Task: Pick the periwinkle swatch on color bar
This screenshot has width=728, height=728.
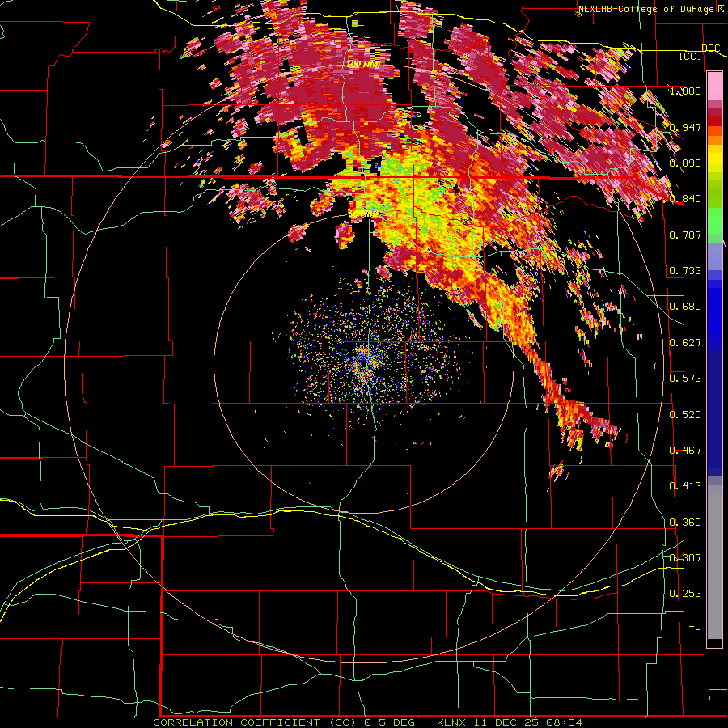Action: 714,256
